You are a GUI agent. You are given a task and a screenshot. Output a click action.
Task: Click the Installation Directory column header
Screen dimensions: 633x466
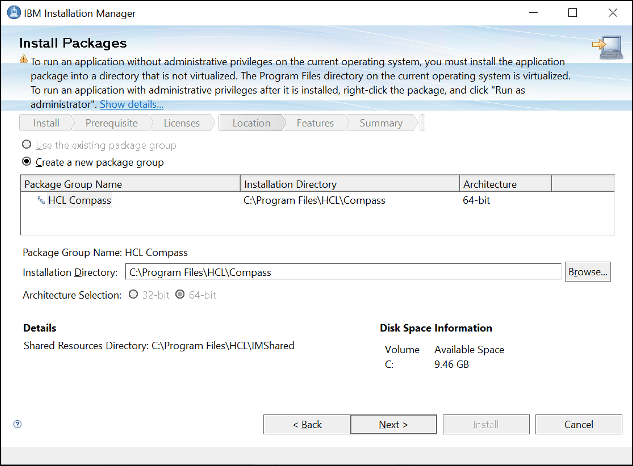350,184
